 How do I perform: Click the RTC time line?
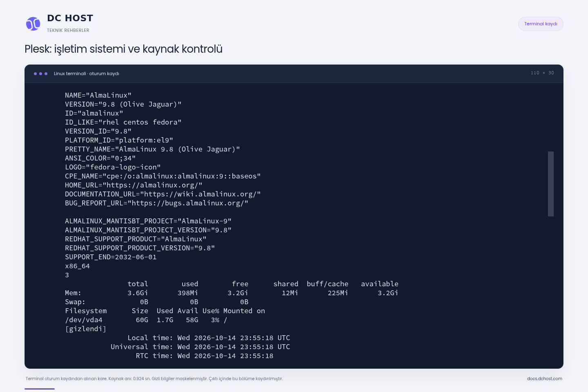coord(205,356)
